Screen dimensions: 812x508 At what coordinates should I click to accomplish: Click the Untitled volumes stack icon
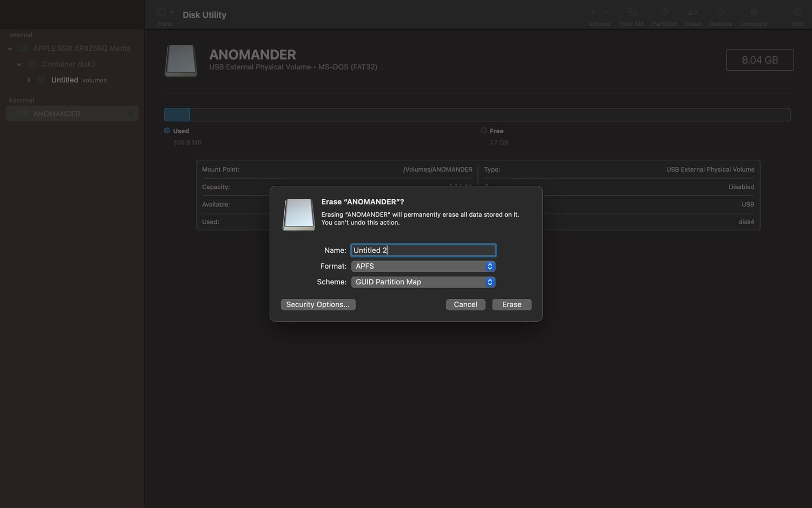41,80
